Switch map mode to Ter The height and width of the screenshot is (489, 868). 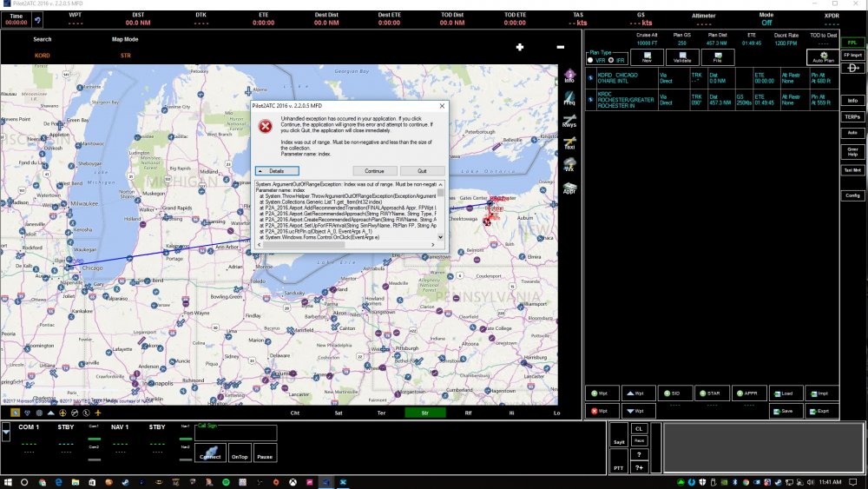(x=381, y=413)
